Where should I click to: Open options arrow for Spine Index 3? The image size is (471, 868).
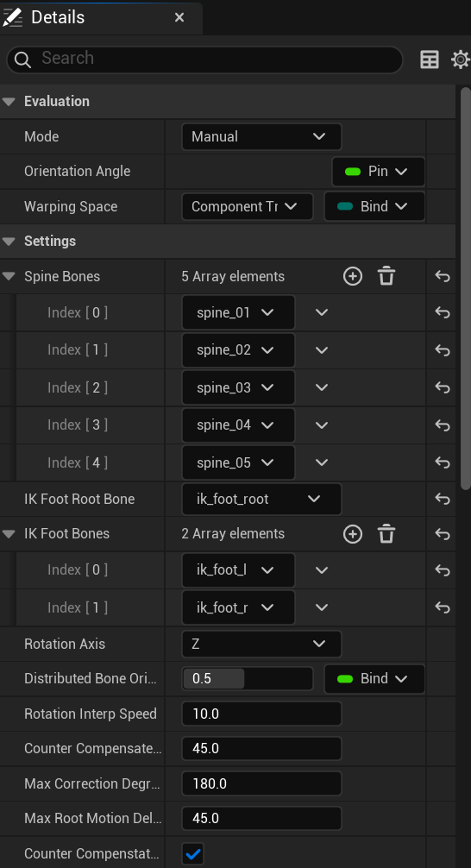[x=322, y=425]
